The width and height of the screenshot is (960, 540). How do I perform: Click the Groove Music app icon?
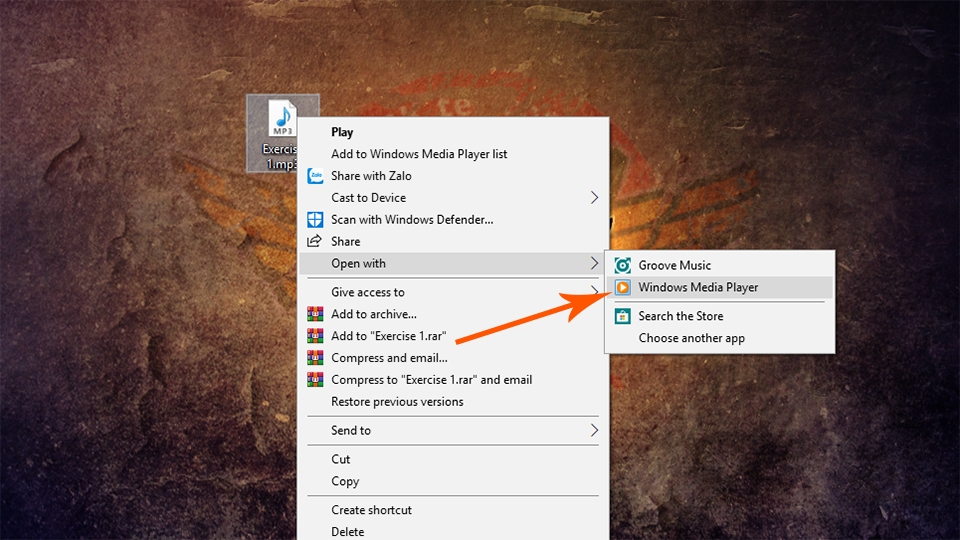point(623,265)
